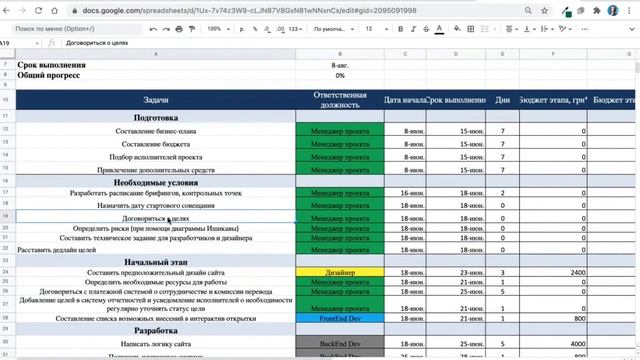Collapse the menus with the chevron arrow
Screen dimensions: 640x360
click(631, 29)
